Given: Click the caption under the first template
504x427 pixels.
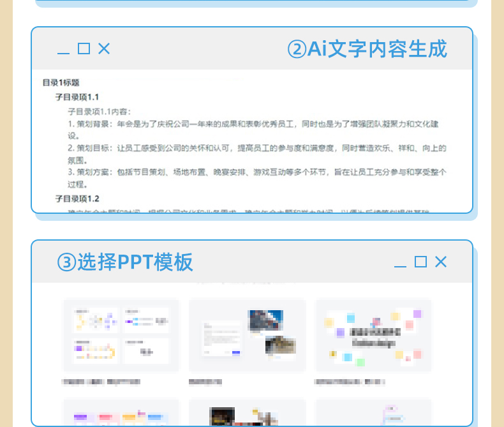Looking at the screenshot, I should (101, 382).
